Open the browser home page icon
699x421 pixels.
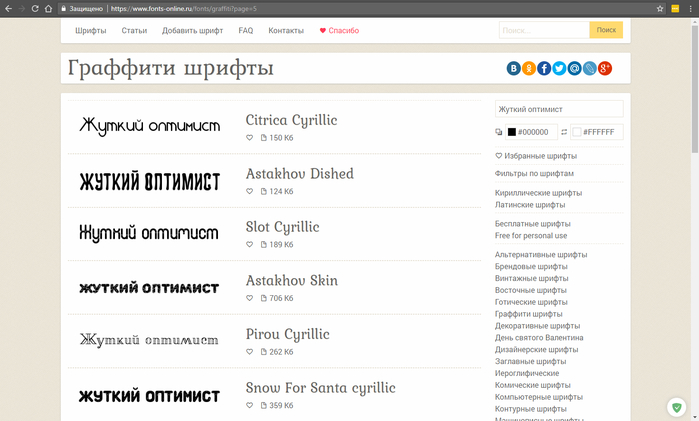click(x=48, y=8)
